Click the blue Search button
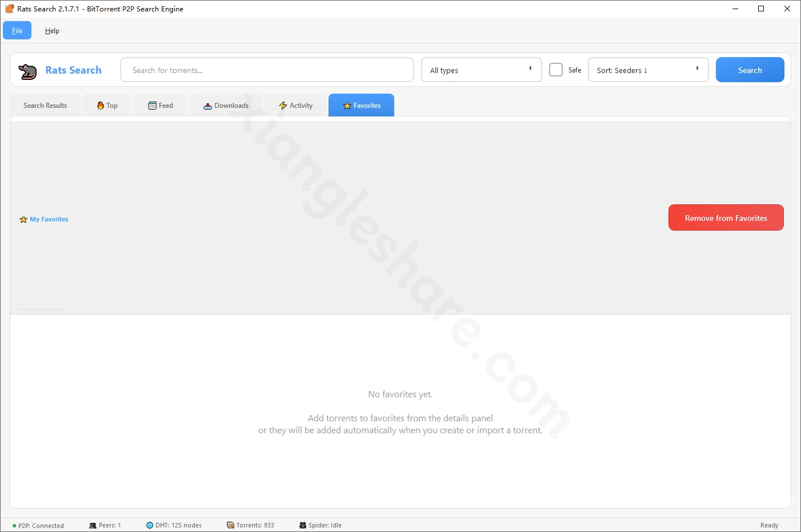The image size is (801, 532). (750, 70)
